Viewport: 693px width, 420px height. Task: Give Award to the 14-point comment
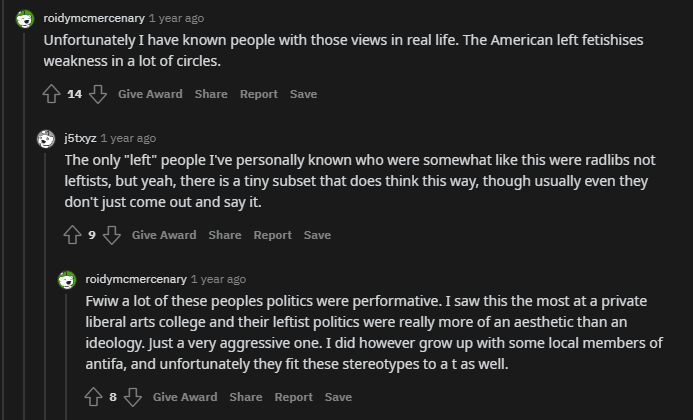(150, 94)
